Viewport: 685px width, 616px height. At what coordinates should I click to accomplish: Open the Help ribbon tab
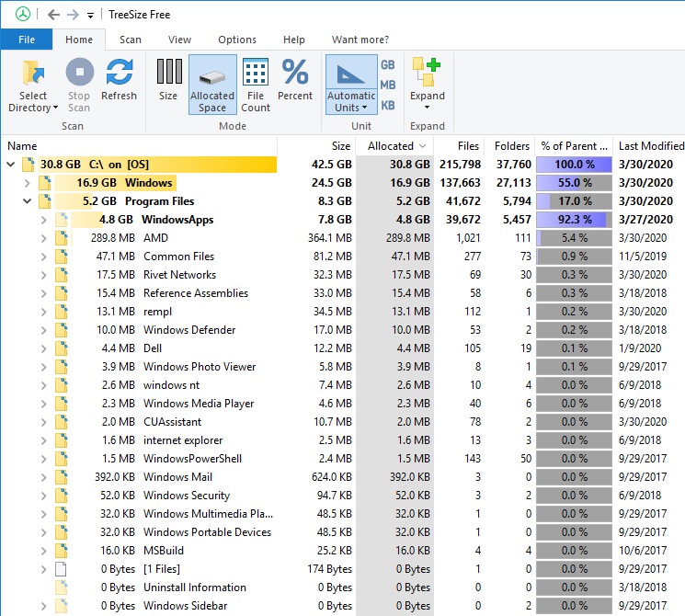point(294,40)
